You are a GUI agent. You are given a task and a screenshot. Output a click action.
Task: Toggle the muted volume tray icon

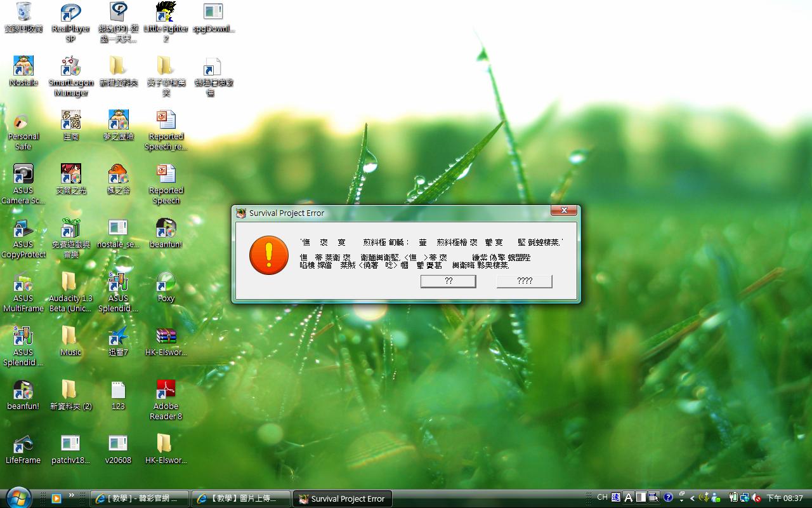[x=756, y=498]
